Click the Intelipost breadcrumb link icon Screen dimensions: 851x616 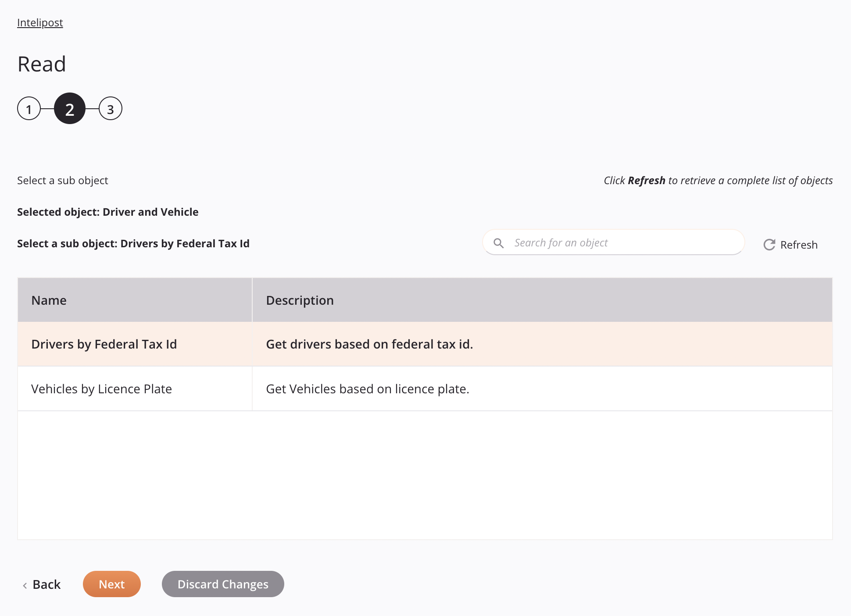click(40, 22)
